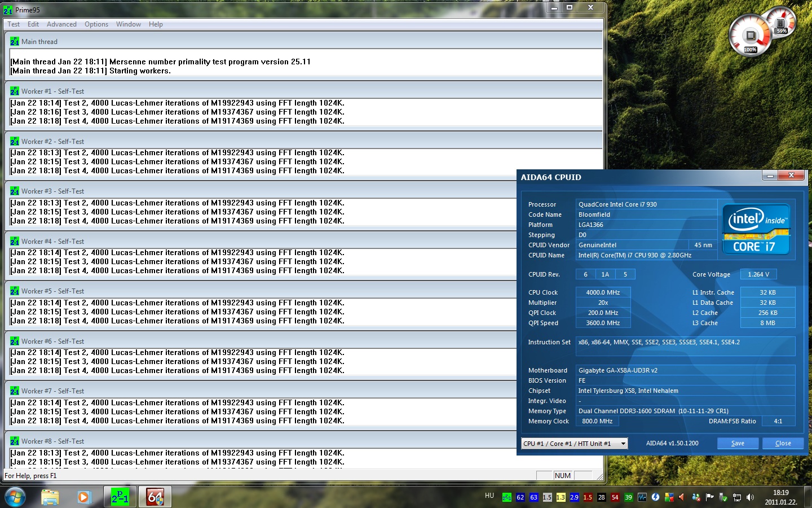Click the waveform monitor tray icon
Viewport: 812px width, 508px height.
[x=642, y=497]
